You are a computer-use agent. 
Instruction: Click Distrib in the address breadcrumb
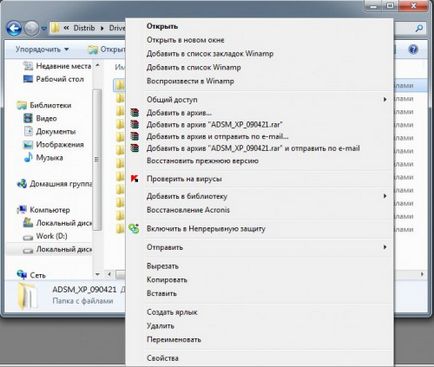84,28
